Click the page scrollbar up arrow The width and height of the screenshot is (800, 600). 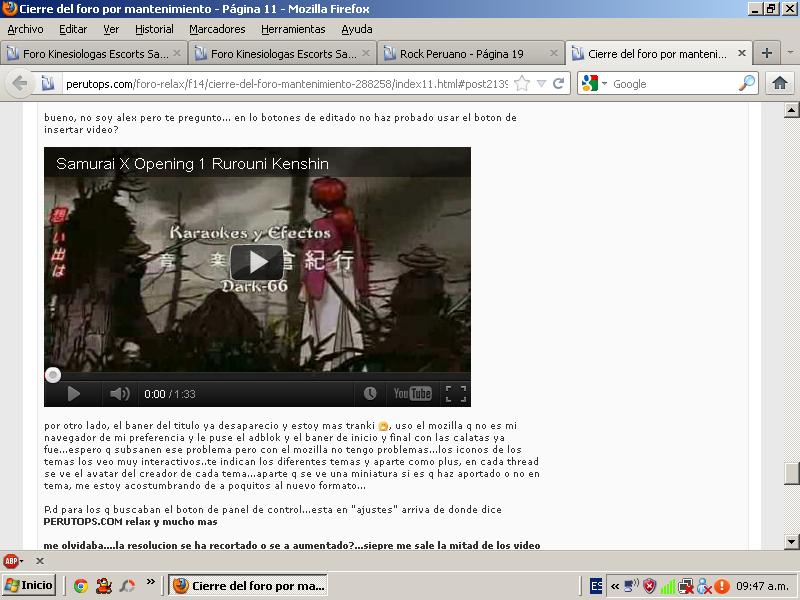791,110
